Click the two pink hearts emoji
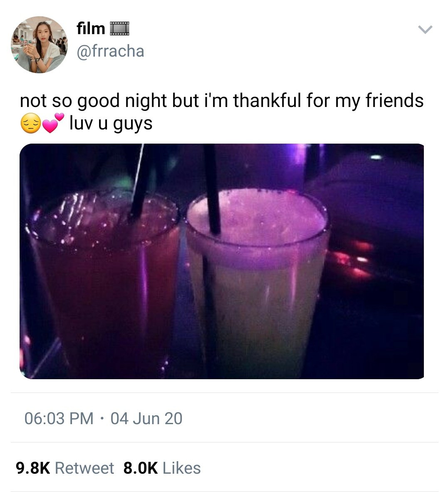 click(53, 123)
